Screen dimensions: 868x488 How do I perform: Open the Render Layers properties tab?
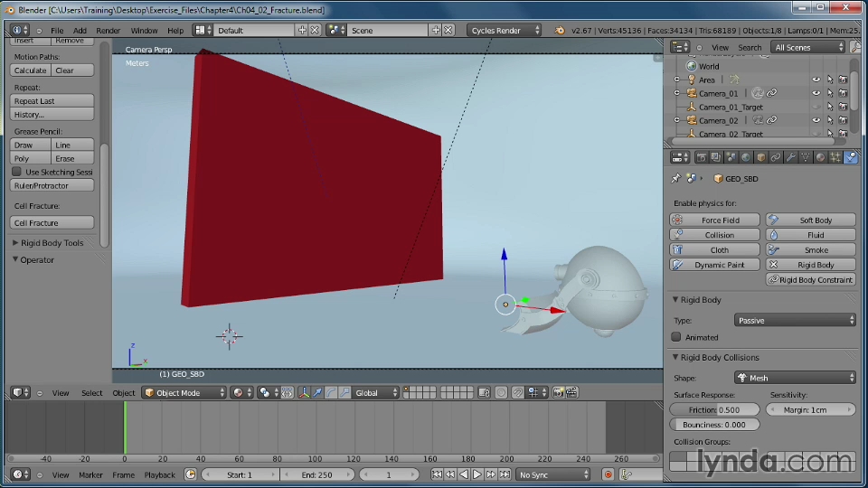[x=716, y=157]
